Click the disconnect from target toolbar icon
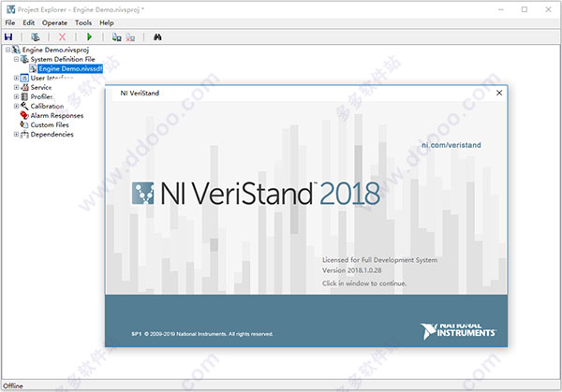562x392 pixels. point(130,36)
